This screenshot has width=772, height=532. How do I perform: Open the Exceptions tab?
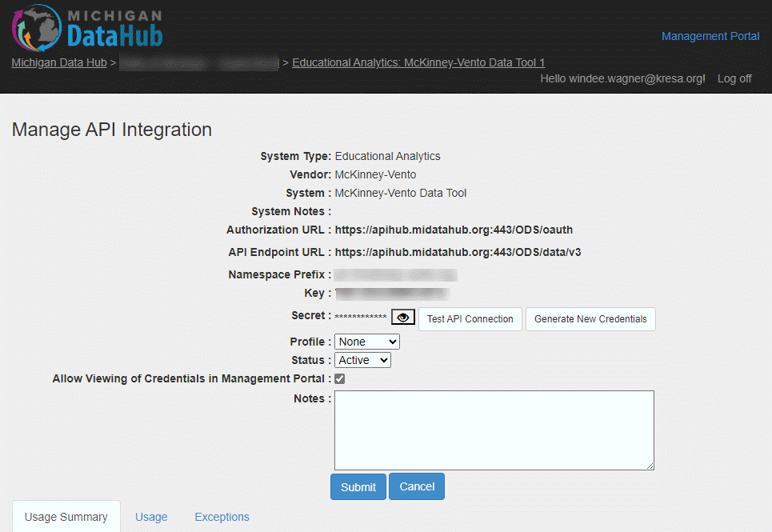click(222, 517)
